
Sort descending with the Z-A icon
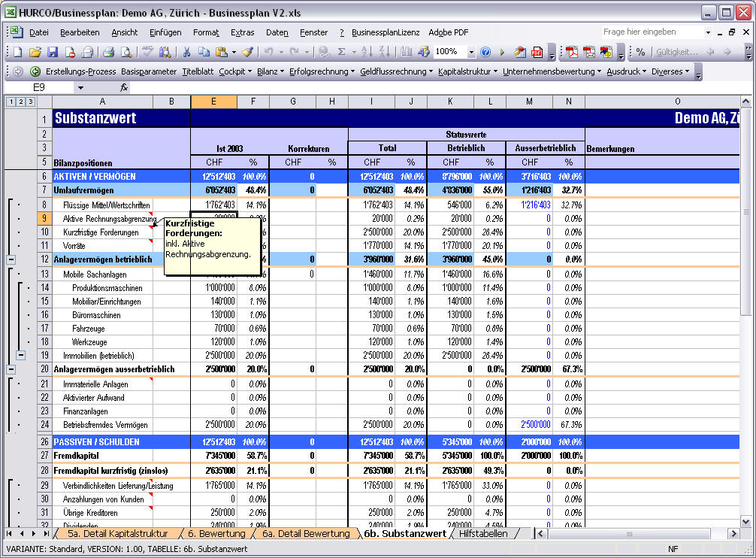click(384, 52)
